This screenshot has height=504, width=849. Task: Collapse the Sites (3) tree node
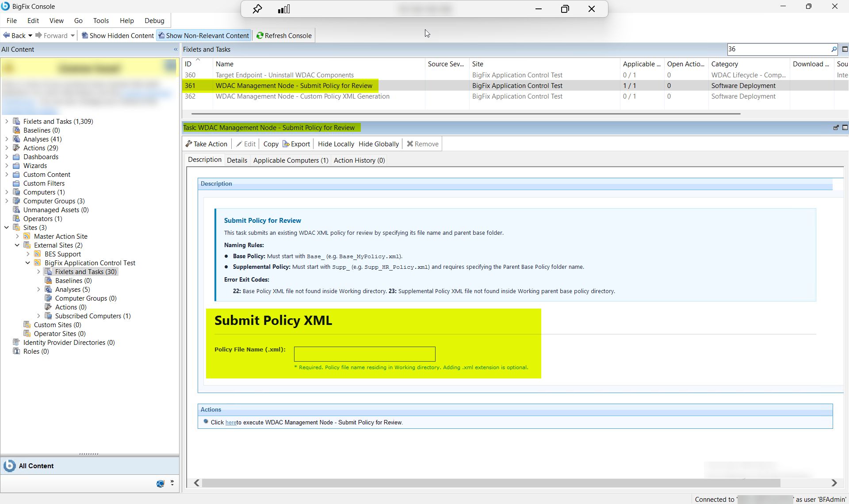pos(7,227)
